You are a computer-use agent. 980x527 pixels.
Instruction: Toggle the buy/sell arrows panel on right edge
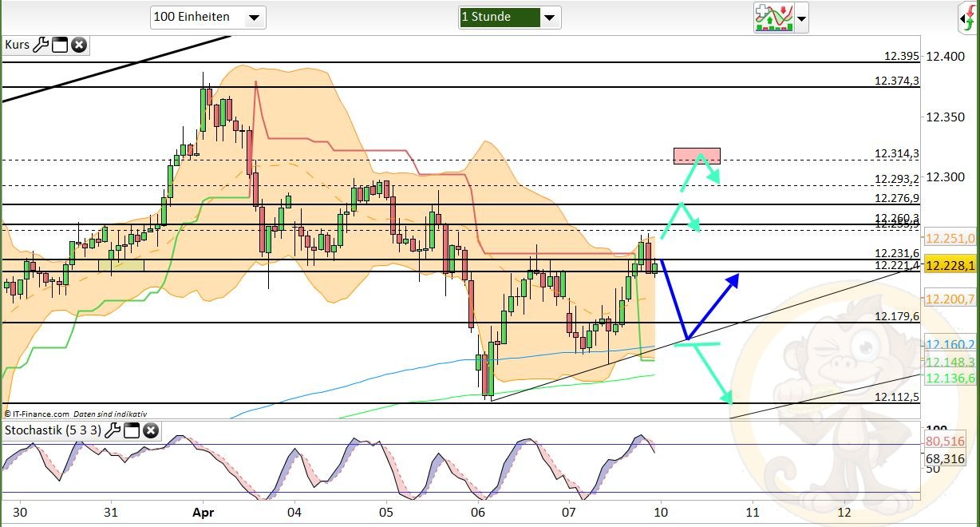[x=974, y=20]
